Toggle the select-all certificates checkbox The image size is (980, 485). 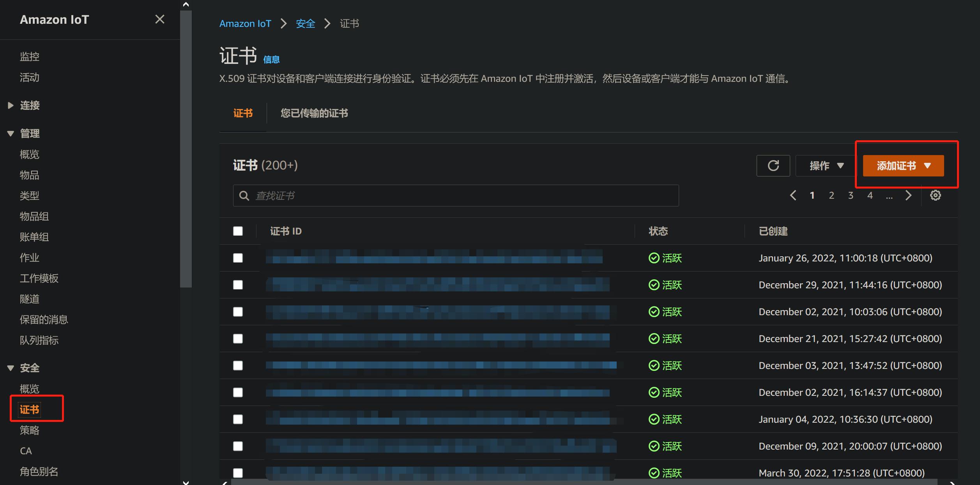click(x=238, y=231)
